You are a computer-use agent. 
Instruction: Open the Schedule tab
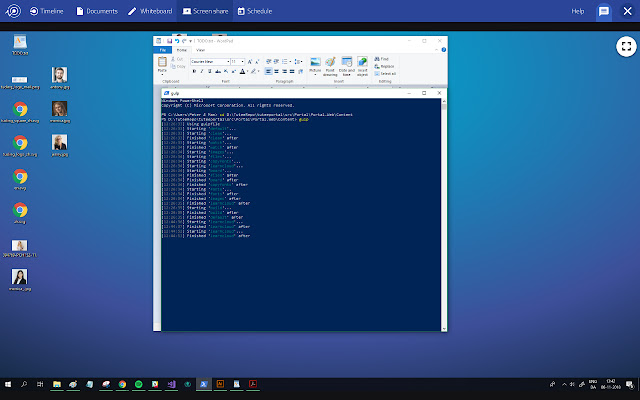[x=255, y=11]
